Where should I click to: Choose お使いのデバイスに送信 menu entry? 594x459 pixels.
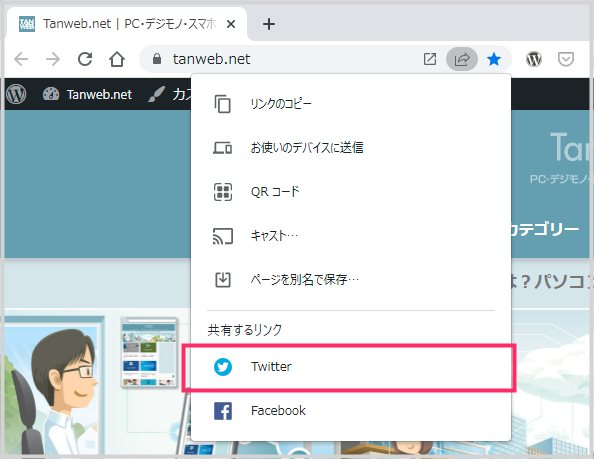pos(351,148)
